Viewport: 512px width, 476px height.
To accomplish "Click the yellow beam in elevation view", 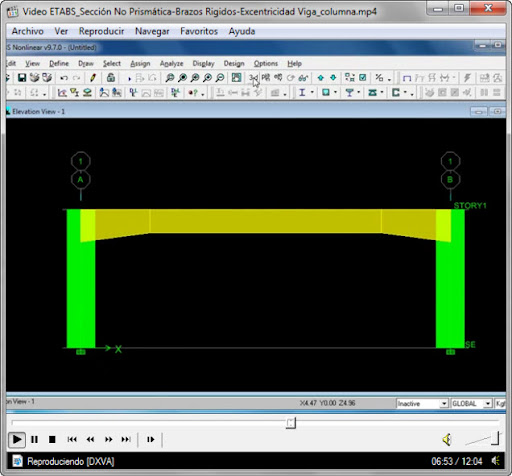I will (x=265, y=221).
